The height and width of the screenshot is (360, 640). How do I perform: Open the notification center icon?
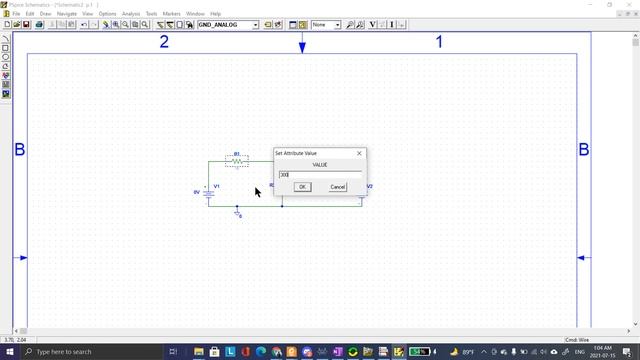coord(627,351)
